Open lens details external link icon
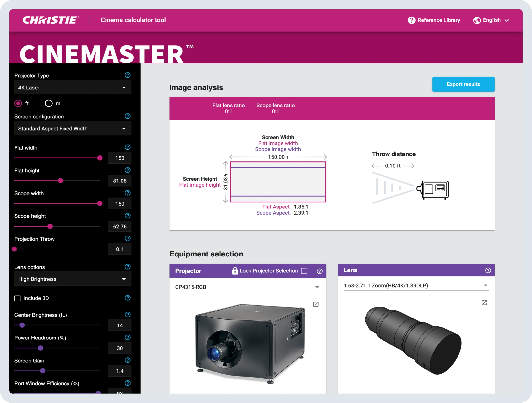 click(x=484, y=303)
